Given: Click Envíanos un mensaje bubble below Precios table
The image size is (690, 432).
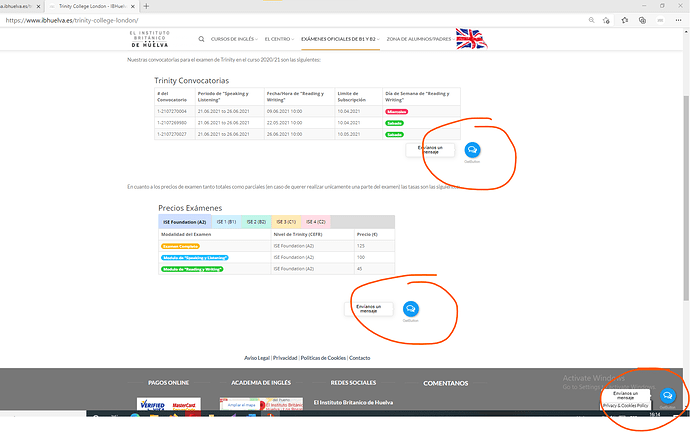Looking at the screenshot, I should click(x=368, y=309).
